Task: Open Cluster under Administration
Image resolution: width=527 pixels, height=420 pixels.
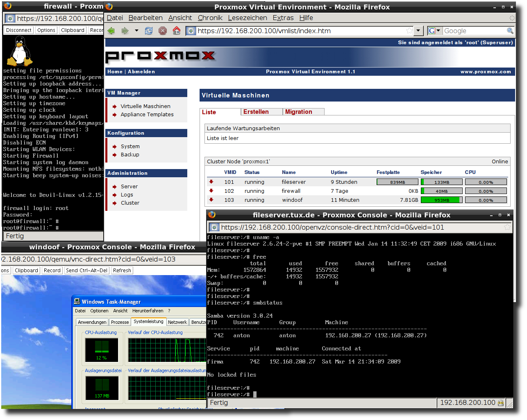Action: (x=130, y=203)
